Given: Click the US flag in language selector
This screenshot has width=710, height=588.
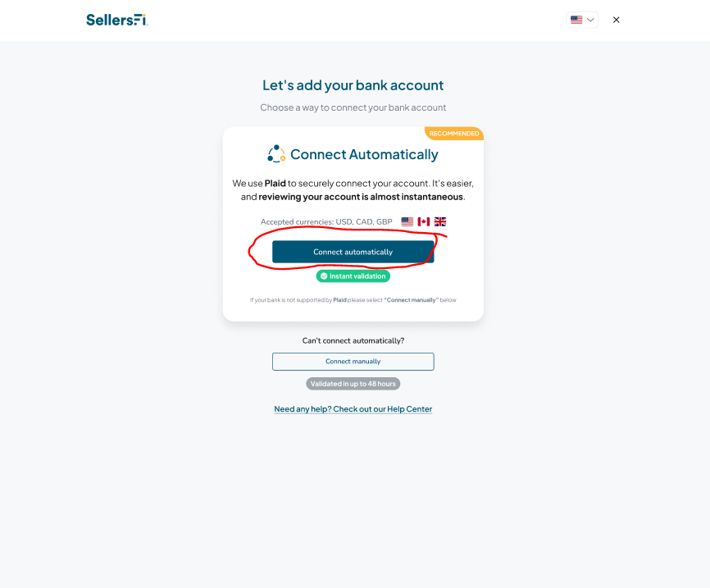Looking at the screenshot, I should coord(576,20).
